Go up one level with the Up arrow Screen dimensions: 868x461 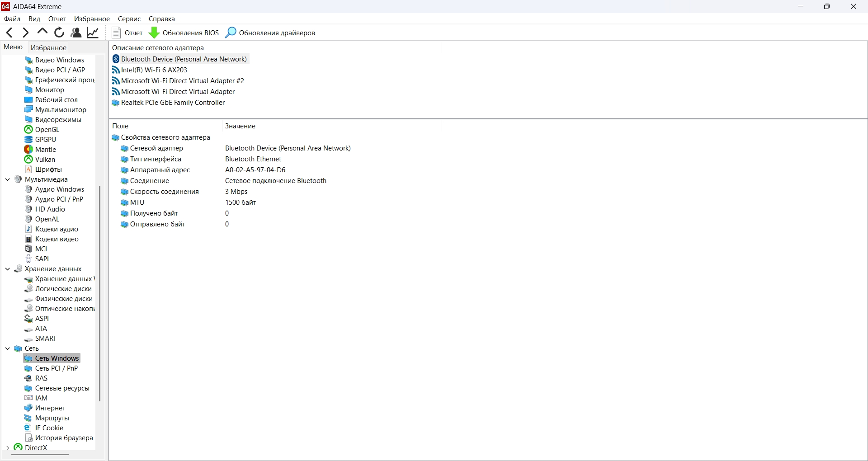[42, 33]
